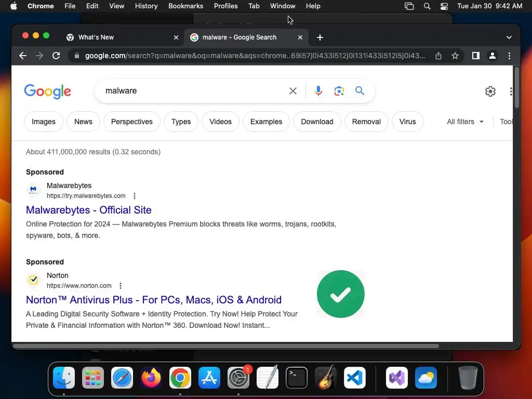
Task: Open Norton ad options three dots
Action: [121, 286]
